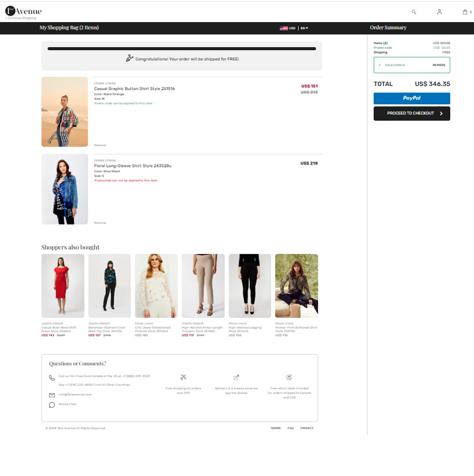Open the Animal-Print Buttoned Shirt thumbnail

pyautogui.click(x=296, y=286)
